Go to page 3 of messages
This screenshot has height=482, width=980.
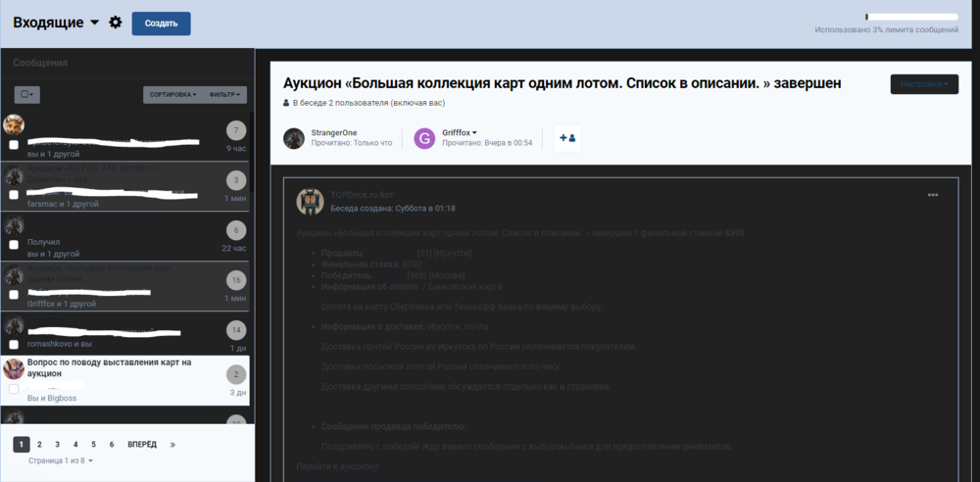[x=58, y=445]
